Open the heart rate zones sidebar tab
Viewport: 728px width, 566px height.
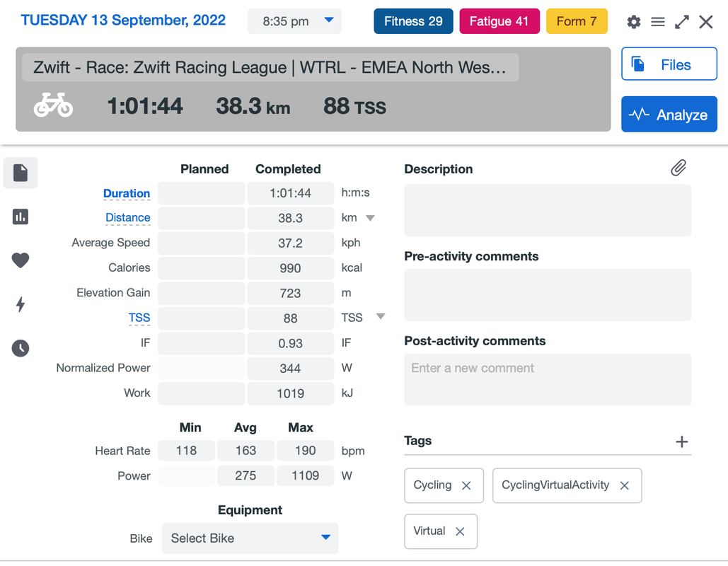[x=21, y=260]
